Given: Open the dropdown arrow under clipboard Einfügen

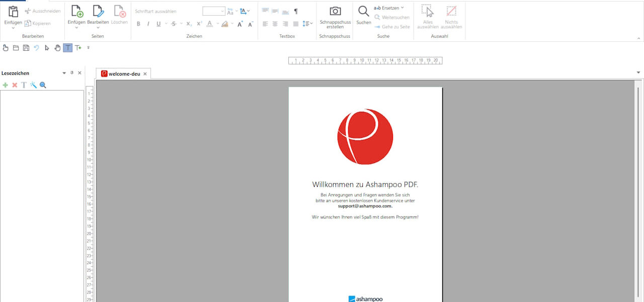Looking at the screenshot, I should tap(13, 28).
